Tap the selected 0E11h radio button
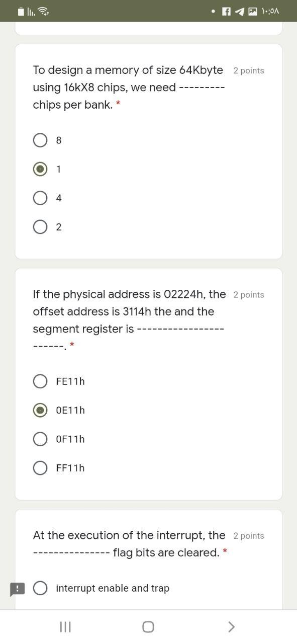Screen dimensions: 297x644 click(x=40, y=410)
